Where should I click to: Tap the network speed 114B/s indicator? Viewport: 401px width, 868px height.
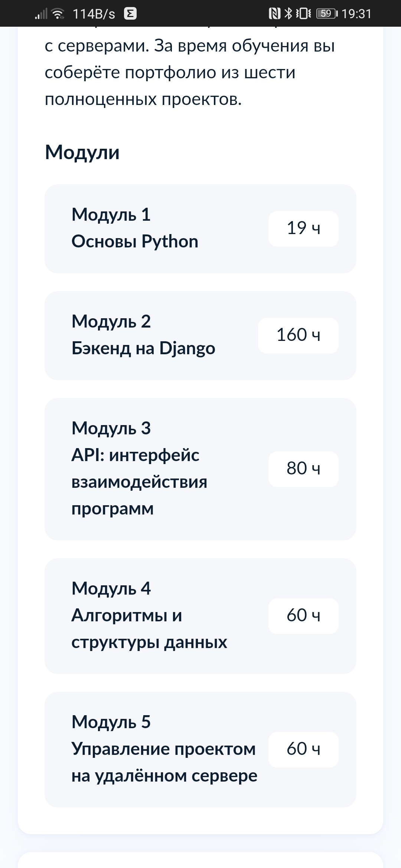tap(94, 14)
